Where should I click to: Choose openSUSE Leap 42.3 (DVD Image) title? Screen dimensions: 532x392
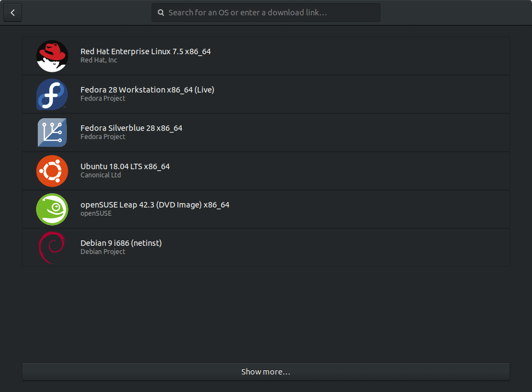155,205
